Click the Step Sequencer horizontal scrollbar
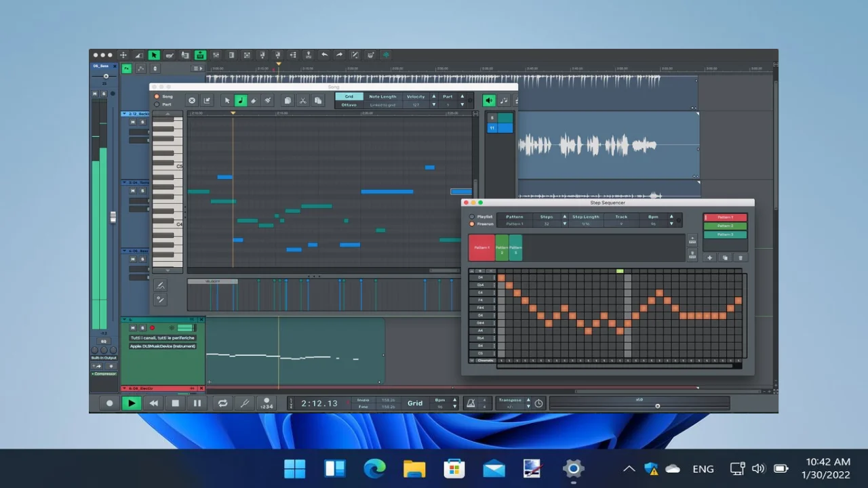The width and height of the screenshot is (868, 488). click(x=615, y=367)
